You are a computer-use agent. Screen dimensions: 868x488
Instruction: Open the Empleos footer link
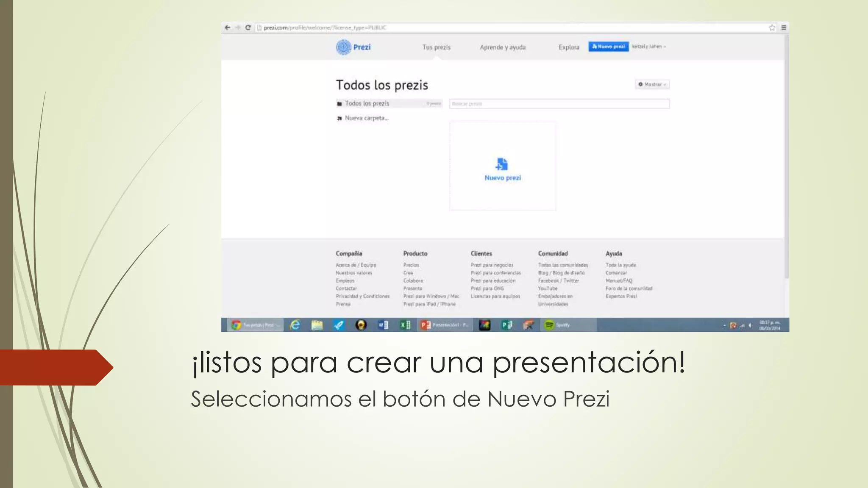coord(345,281)
